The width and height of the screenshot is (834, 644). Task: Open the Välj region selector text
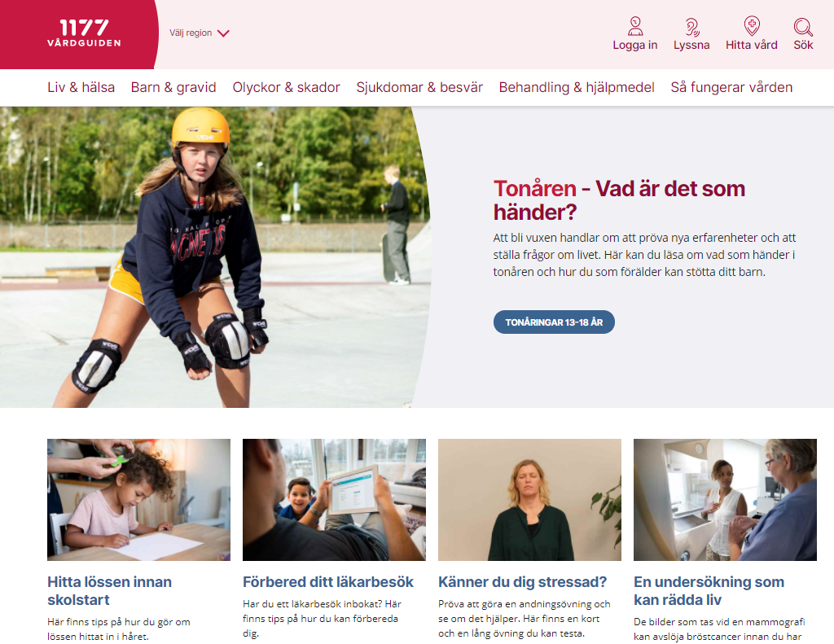tap(191, 33)
